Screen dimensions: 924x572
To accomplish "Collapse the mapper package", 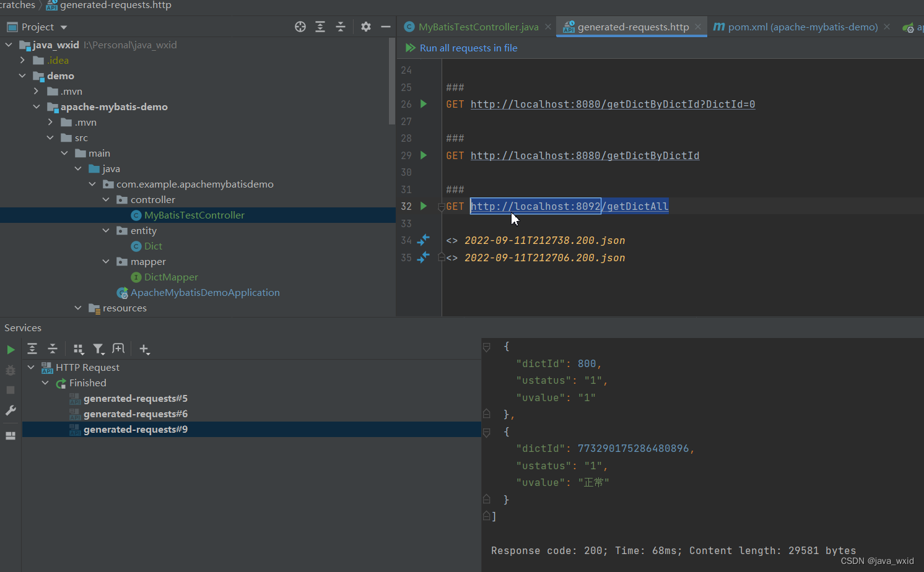I will [x=106, y=261].
